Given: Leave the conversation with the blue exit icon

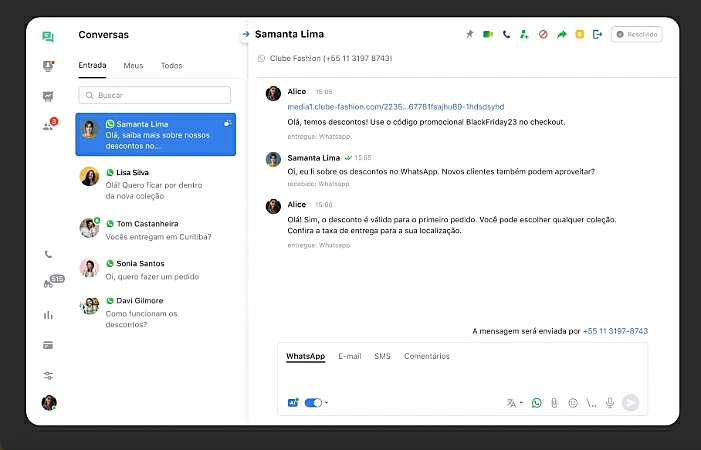Looking at the screenshot, I should (x=597, y=34).
